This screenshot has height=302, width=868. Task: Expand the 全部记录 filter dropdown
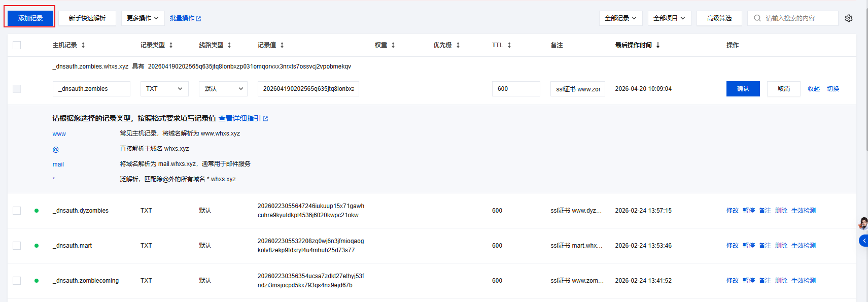[x=621, y=18]
